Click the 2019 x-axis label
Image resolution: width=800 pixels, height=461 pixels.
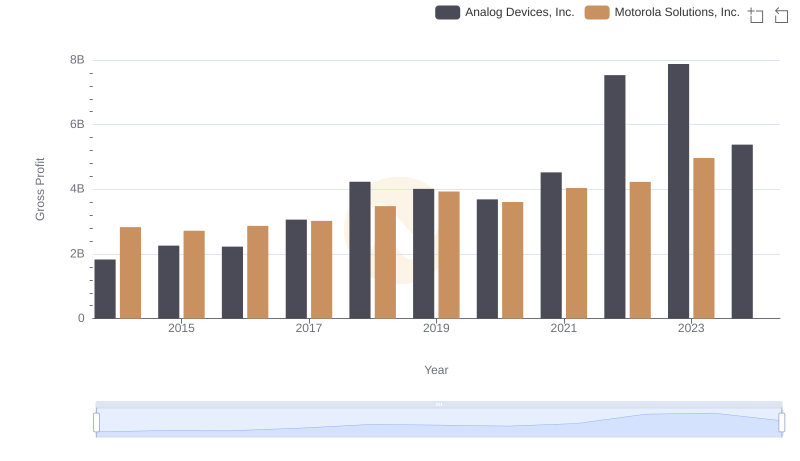point(436,328)
